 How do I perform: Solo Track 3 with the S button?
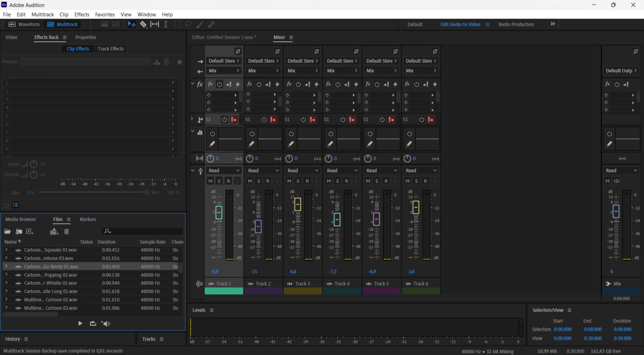(298, 181)
